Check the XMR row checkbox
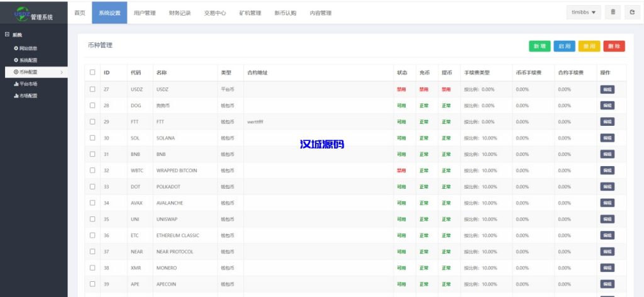The width and height of the screenshot is (644, 297). coord(92,267)
